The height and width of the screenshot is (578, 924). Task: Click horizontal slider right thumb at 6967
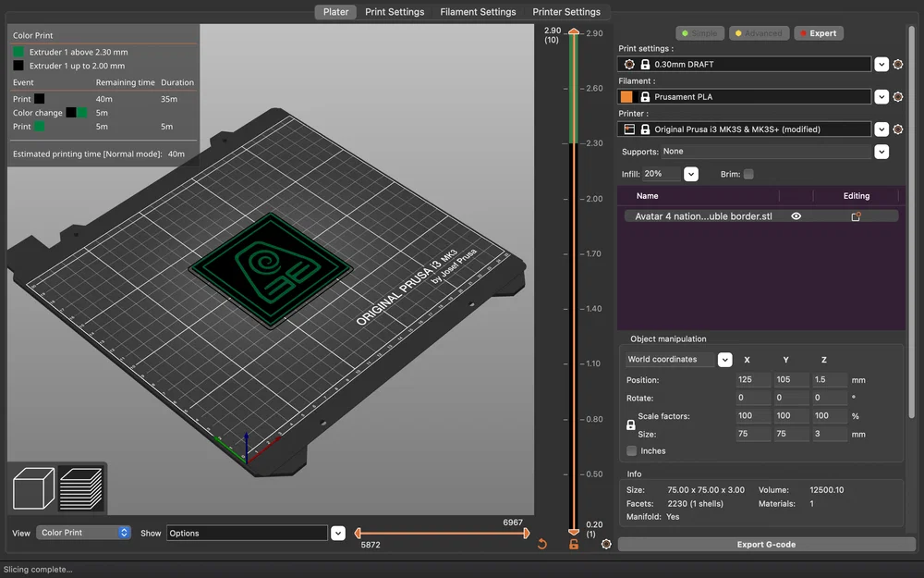[x=527, y=534]
